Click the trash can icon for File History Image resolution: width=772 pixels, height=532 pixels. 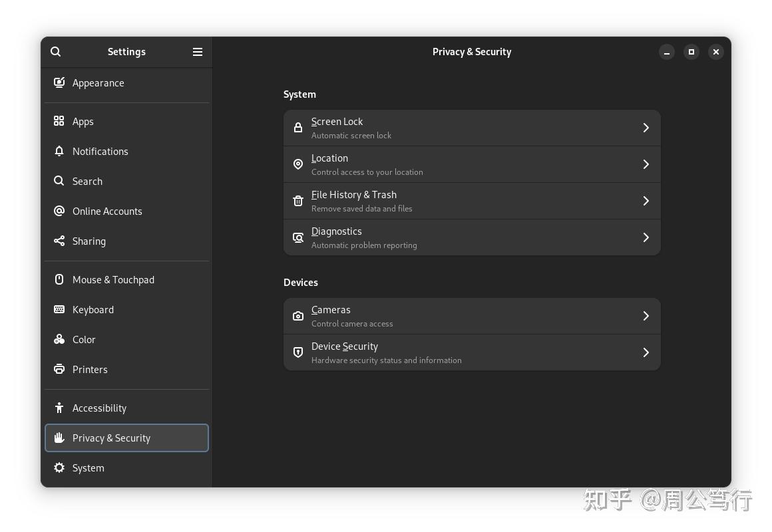pyautogui.click(x=298, y=201)
